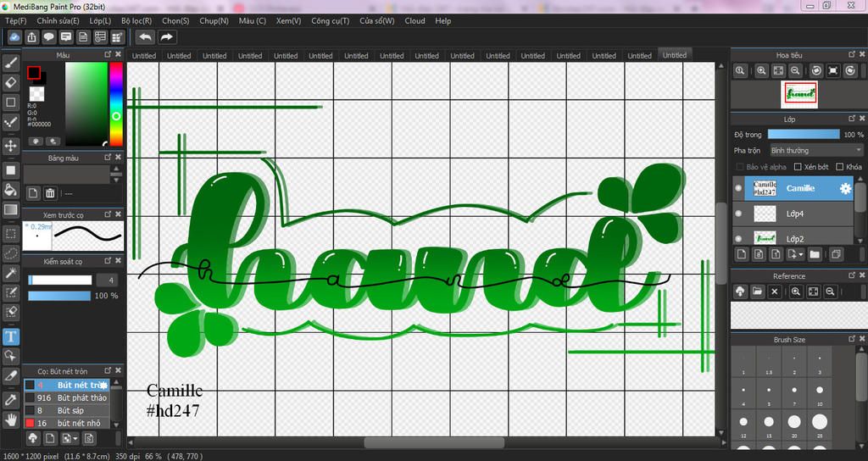The height and width of the screenshot is (461, 868).
Task: Open the Bộ lọc(R) menu
Action: (x=136, y=21)
